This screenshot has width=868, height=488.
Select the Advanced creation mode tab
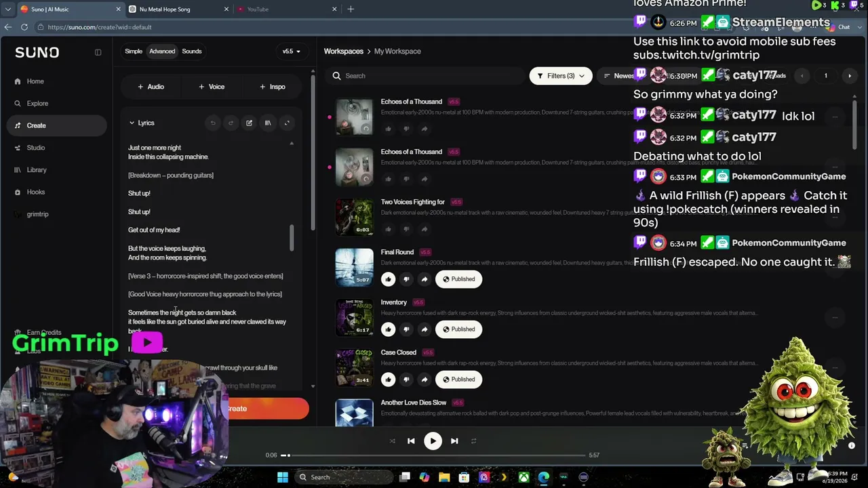click(x=162, y=52)
